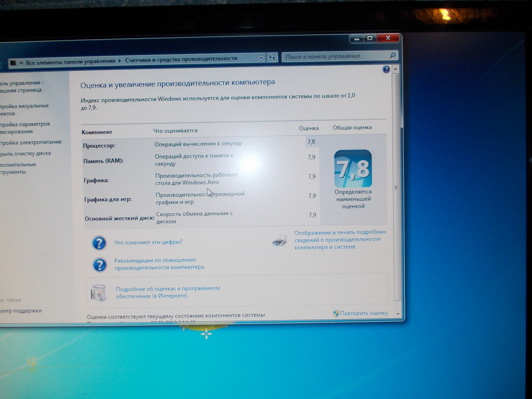The height and width of the screenshot is (399, 532).
Task: Minimize the performance window
Action: pos(357,39)
